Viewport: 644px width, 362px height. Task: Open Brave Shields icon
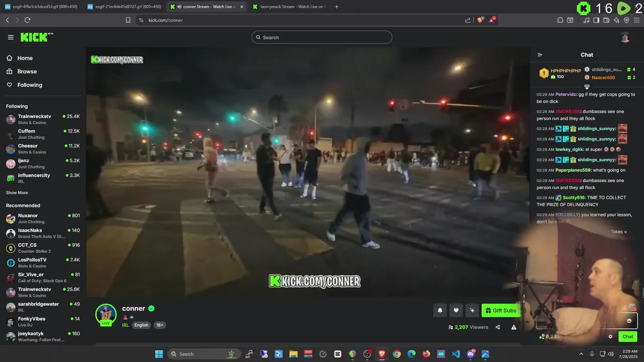(480, 20)
